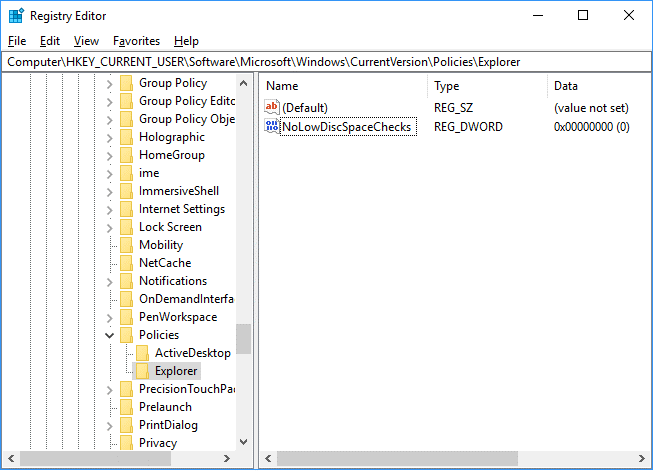Expand the Lock Screen key
Screen dimensions: 654x472
click(x=109, y=228)
